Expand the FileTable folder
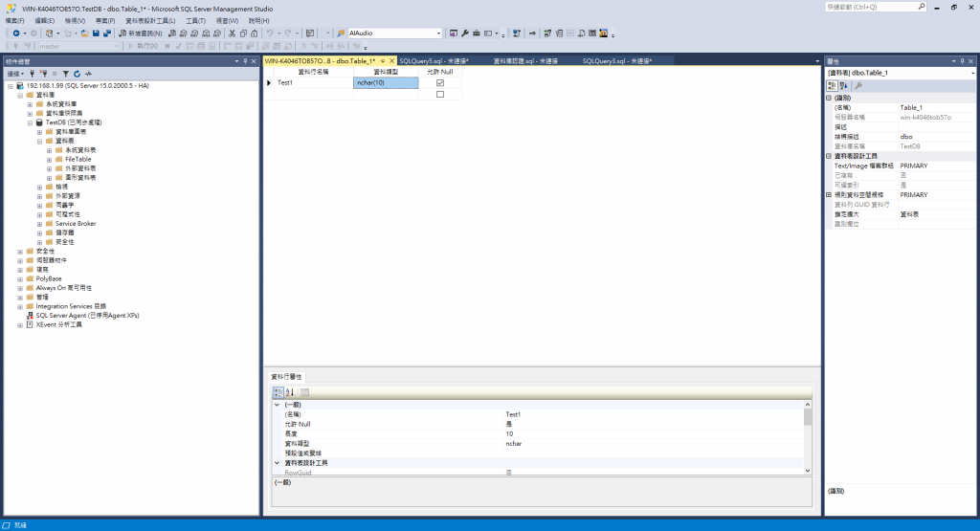Screen dimensions: 980x531 point(50,159)
